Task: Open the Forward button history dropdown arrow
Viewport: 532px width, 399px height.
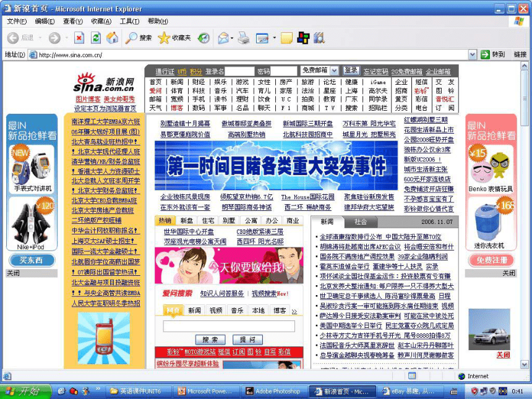Action: click(67, 38)
